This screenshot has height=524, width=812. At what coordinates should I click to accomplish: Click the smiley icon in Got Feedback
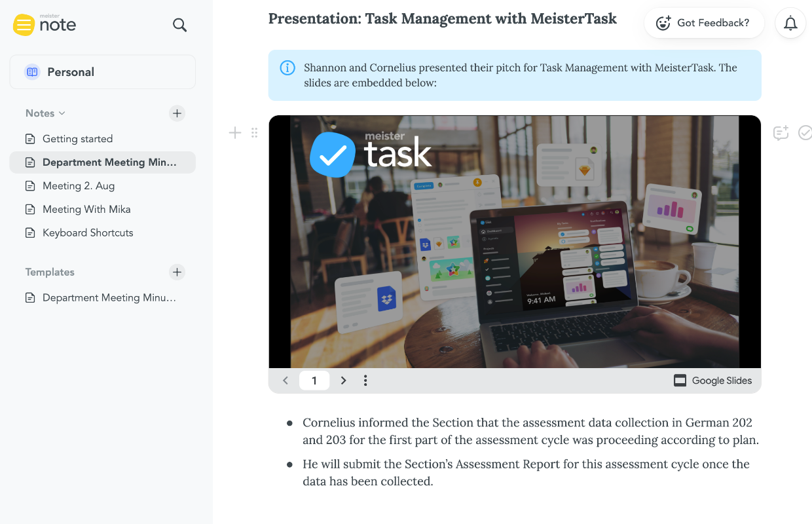pyautogui.click(x=663, y=24)
